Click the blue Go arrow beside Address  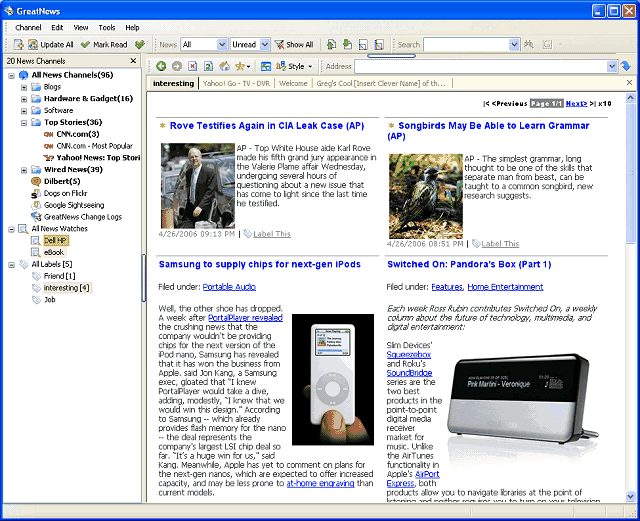click(626, 66)
